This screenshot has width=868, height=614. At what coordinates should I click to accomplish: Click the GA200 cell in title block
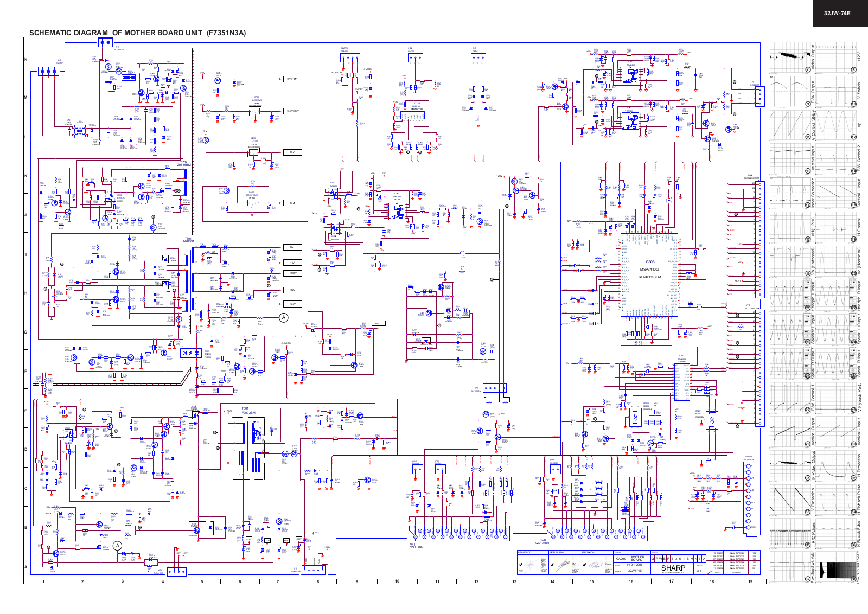click(621, 558)
